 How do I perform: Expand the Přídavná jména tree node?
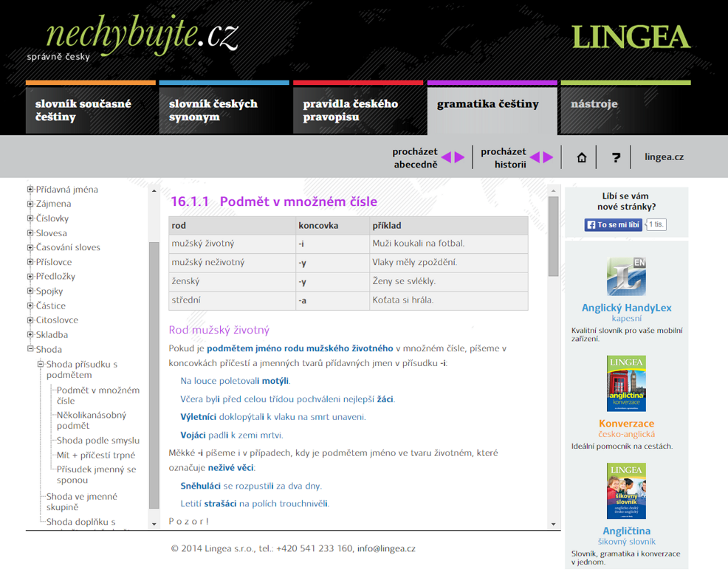pyautogui.click(x=30, y=190)
